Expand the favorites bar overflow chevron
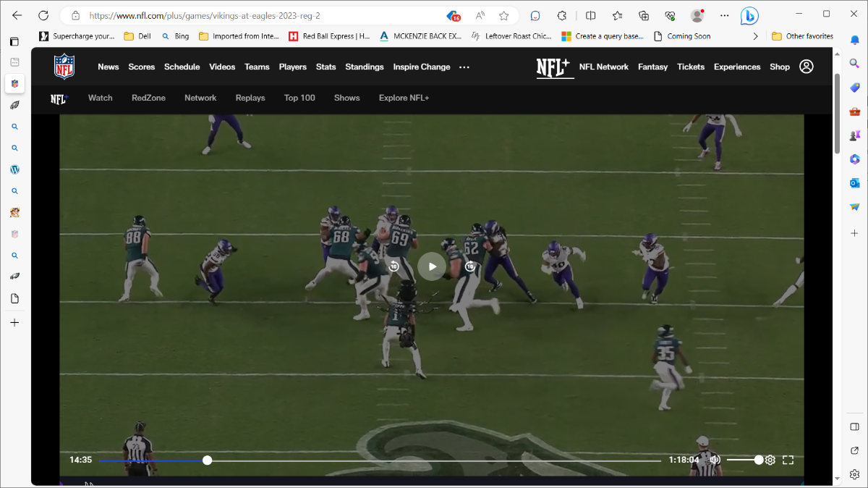The height and width of the screenshot is (488, 868). point(756,36)
